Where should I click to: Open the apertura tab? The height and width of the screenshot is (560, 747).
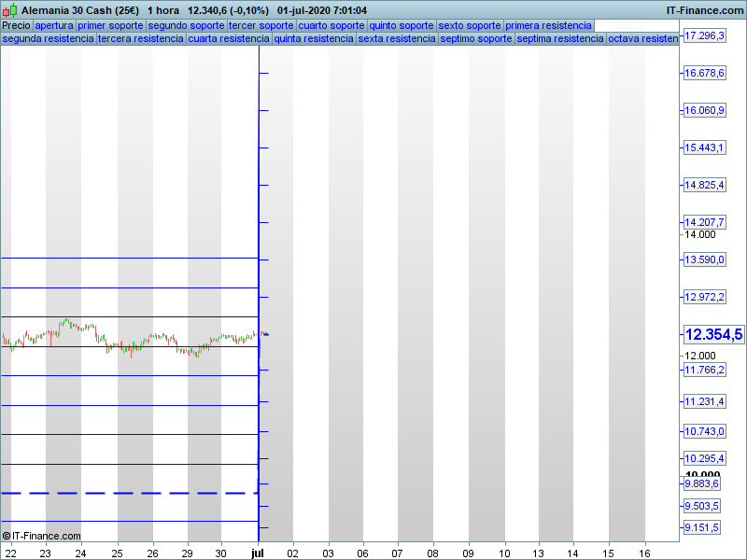53,25
